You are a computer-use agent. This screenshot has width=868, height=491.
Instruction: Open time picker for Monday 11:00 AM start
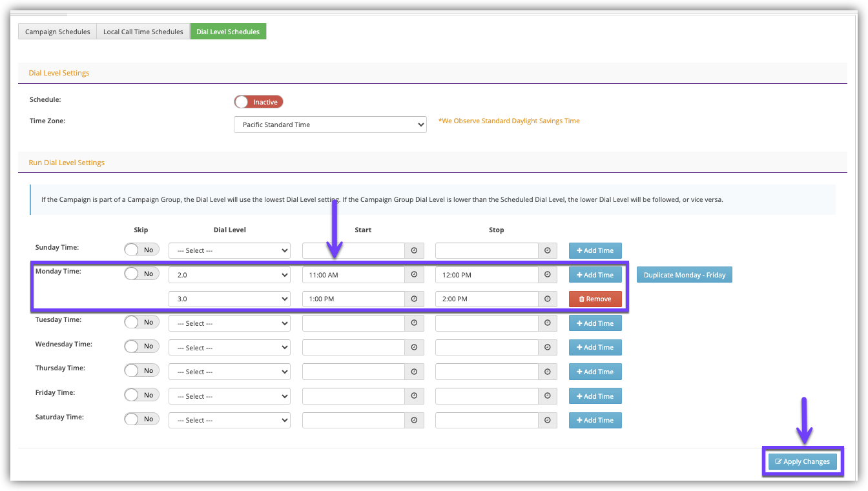[x=414, y=275]
